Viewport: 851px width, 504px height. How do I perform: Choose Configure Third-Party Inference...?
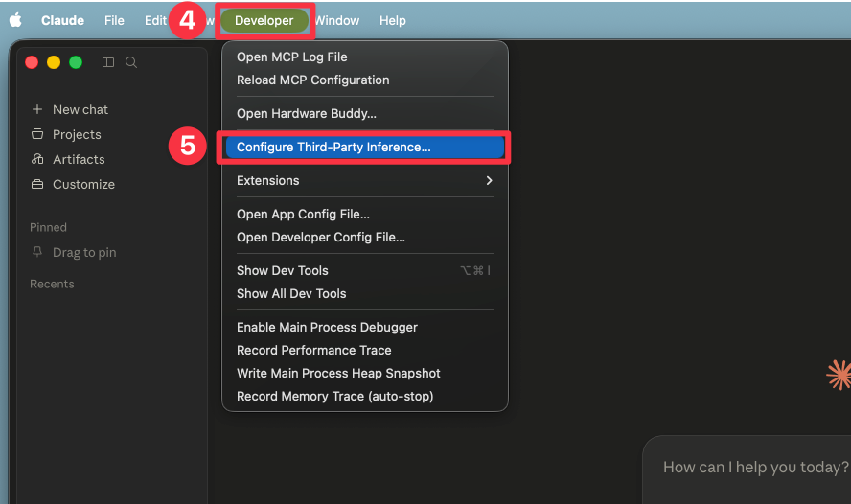click(365, 147)
